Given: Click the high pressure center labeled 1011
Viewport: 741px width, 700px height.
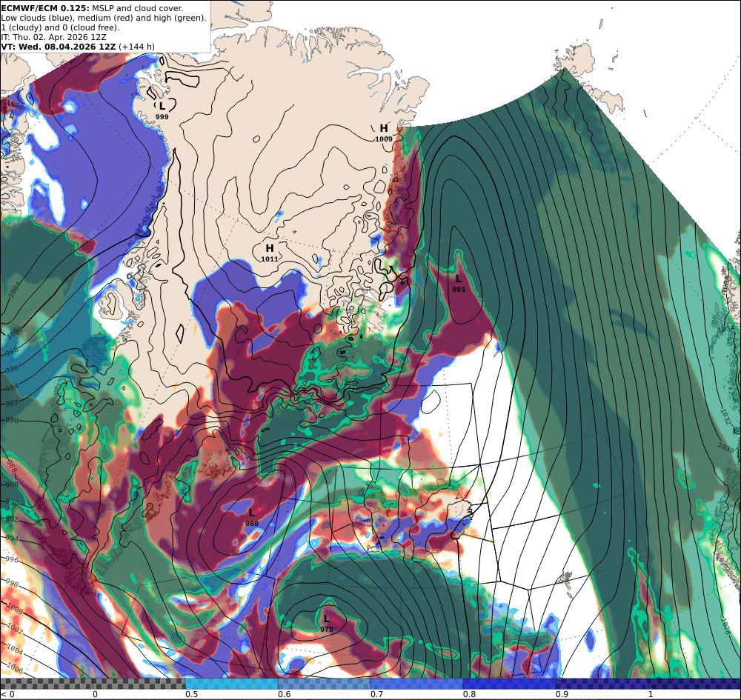Looking at the screenshot, I should 270,253.
